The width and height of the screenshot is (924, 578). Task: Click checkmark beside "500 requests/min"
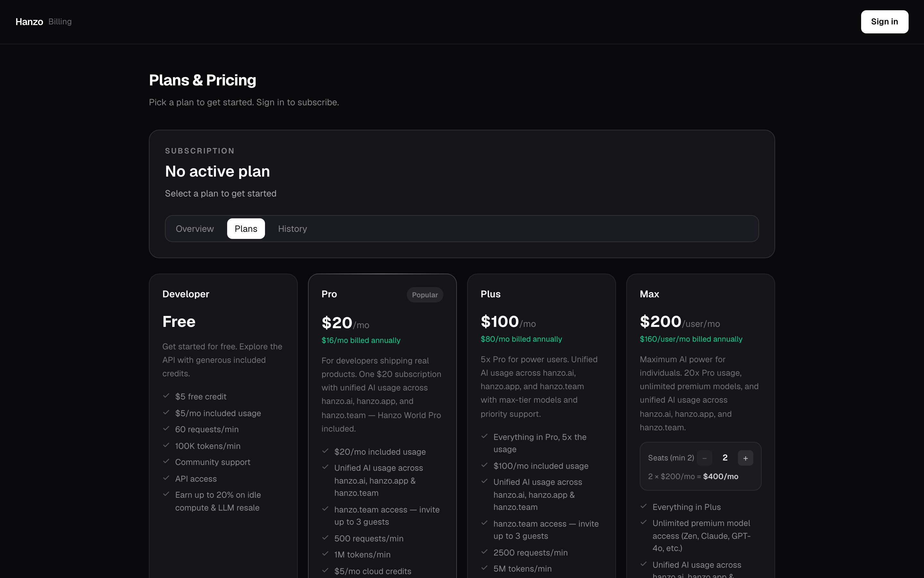(x=325, y=538)
